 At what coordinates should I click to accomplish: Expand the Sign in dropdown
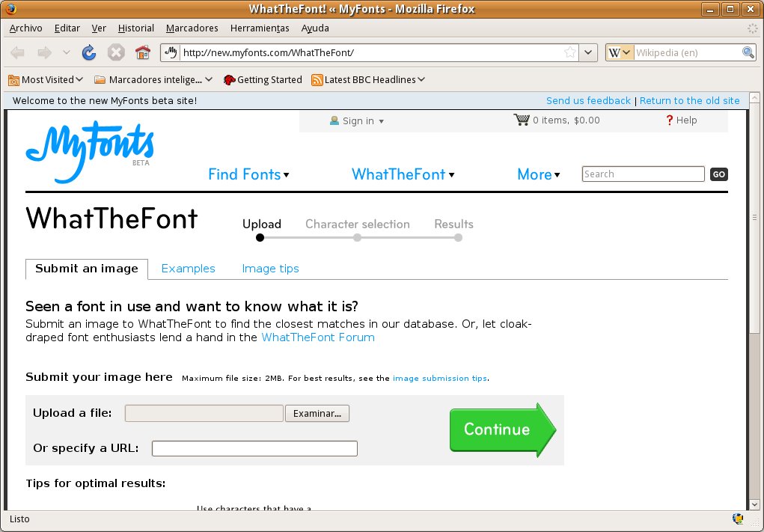tap(357, 120)
